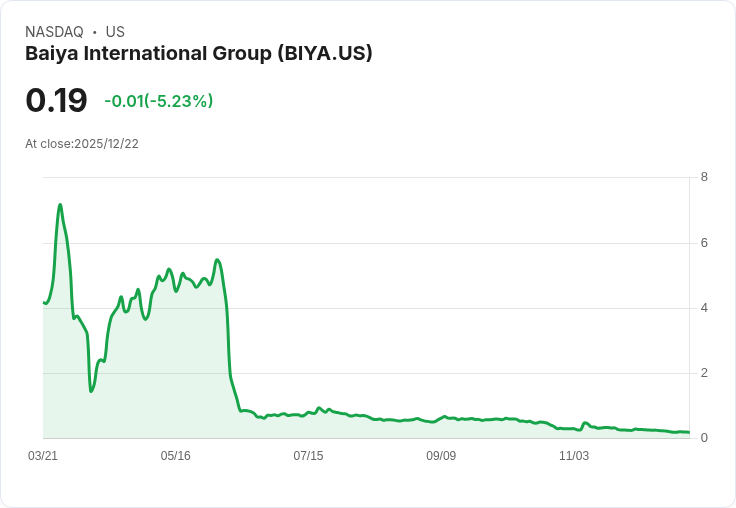The image size is (736, 508).
Task: Select the 05/16 date on the x-axis
Action: pyautogui.click(x=175, y=456)
